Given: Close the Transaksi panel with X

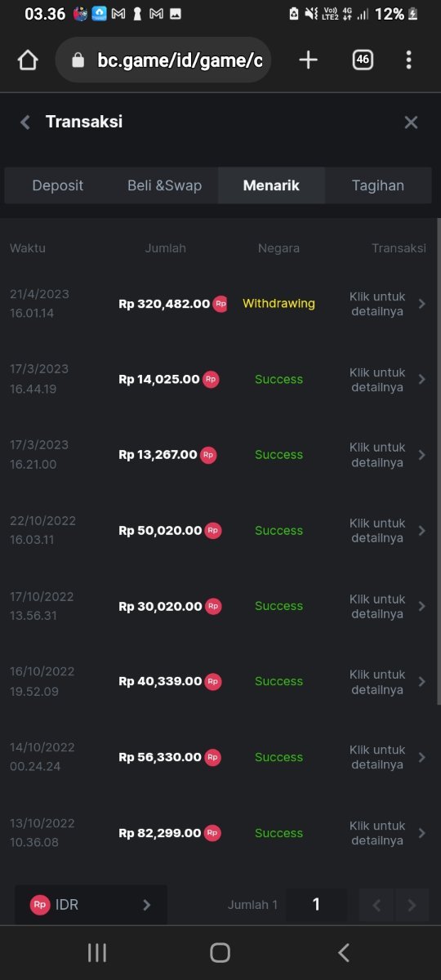Looking at the screenshot, I should (411, 122).
